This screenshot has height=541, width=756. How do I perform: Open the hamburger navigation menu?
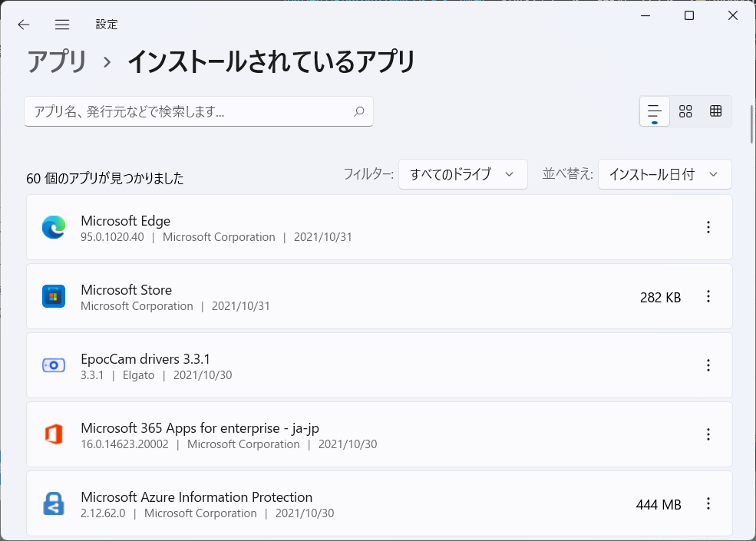pyautogui.click(x=61, y=25)
